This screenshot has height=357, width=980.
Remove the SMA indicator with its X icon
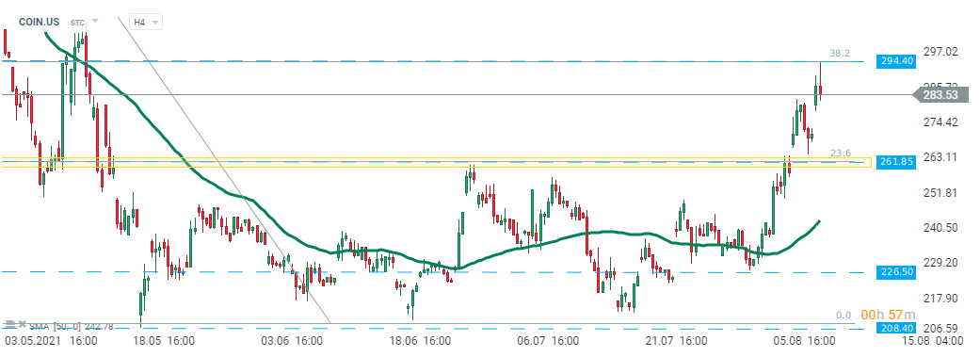(23, 324)
